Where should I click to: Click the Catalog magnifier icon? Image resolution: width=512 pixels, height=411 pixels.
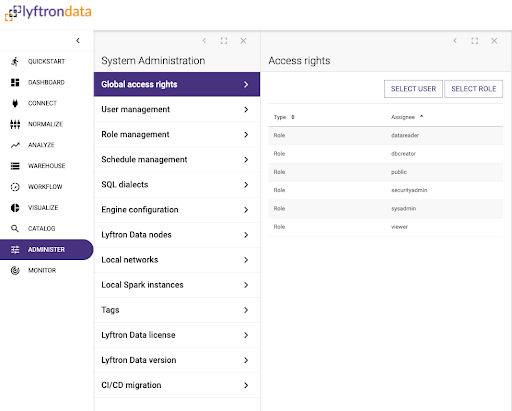pos(15,229)
